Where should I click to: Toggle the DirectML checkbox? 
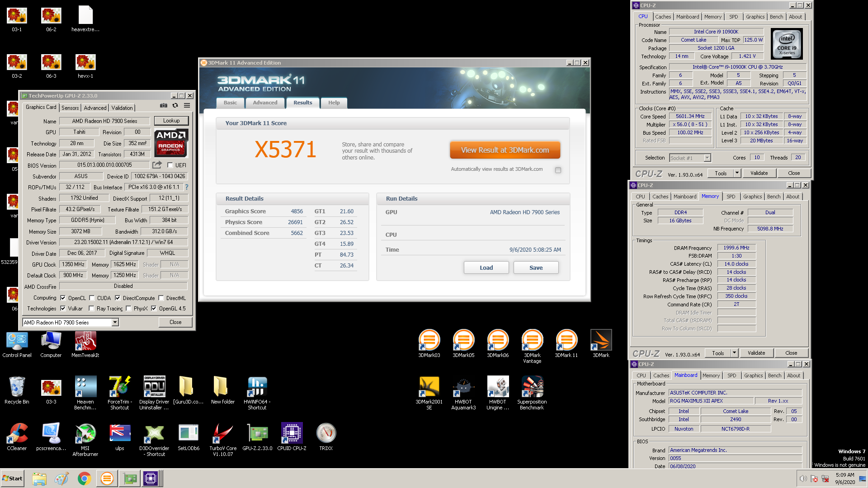coord(161,298)
